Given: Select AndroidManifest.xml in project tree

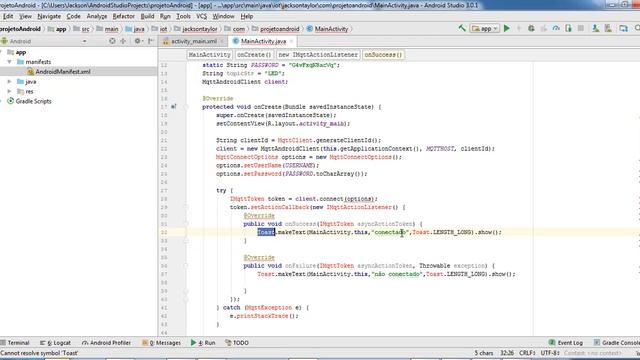Looking at the screenshot, I should click(x=63, y=71).
